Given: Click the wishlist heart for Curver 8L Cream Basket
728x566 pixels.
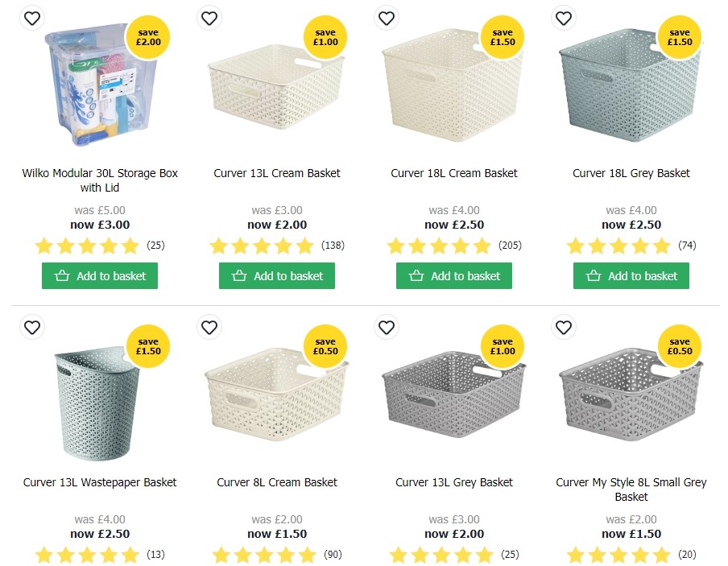Looking at the screenshot, I should pyautogui.click(x=209, y=328).
